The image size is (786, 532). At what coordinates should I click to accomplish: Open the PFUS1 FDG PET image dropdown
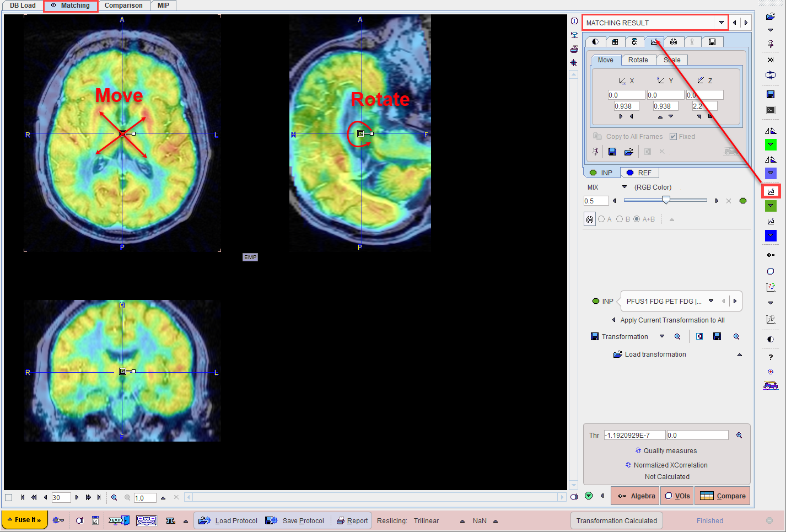[711, 301]
